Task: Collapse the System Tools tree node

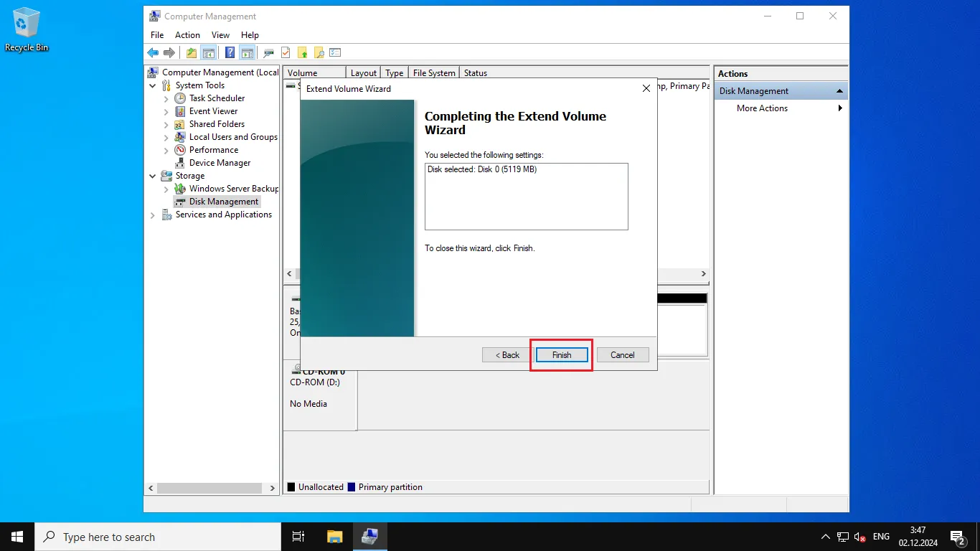Action: tap(153, 85)
